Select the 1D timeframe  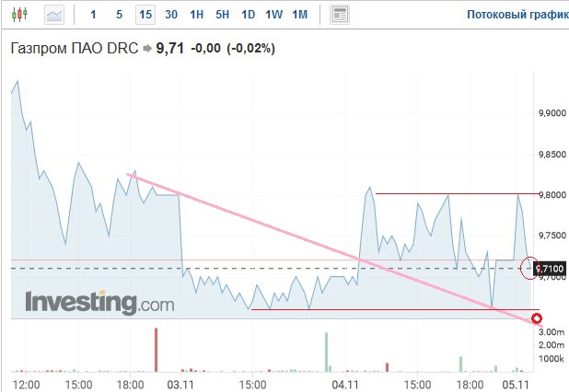pyautogui.click(x=249, y=15)
